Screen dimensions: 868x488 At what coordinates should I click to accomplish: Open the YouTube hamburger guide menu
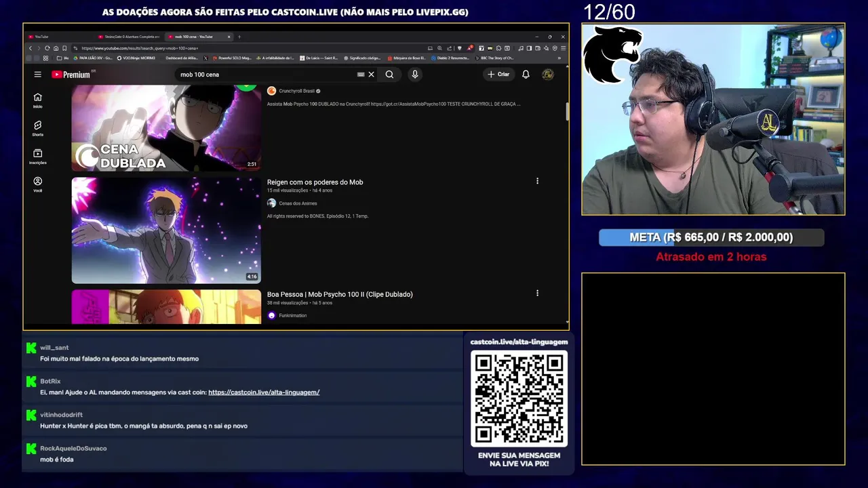(x=38, y=75)
